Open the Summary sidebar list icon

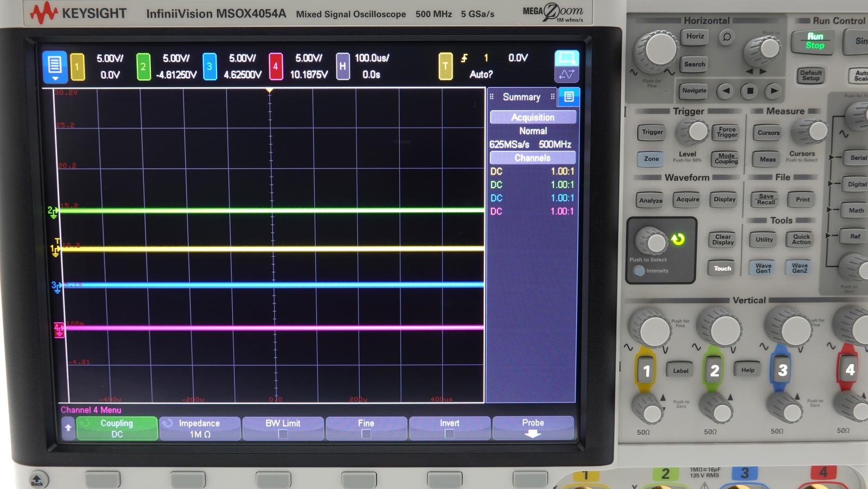[569, 97]
